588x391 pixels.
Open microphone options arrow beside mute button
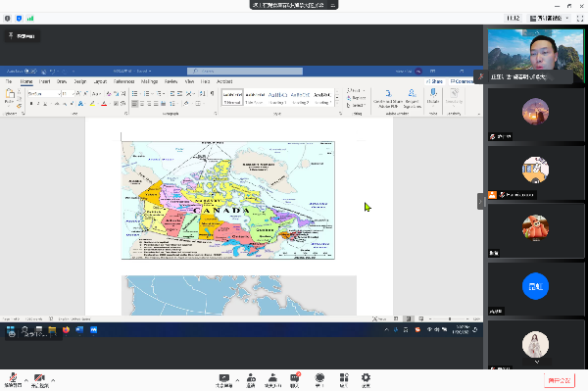[25, 380]
